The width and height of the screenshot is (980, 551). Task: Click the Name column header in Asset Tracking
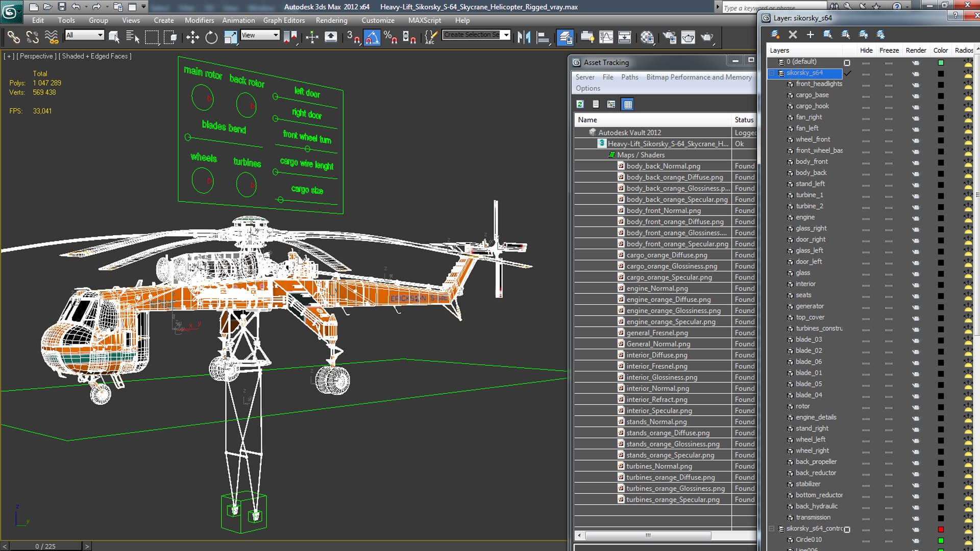pyautogui.click(x=653, y=119)
